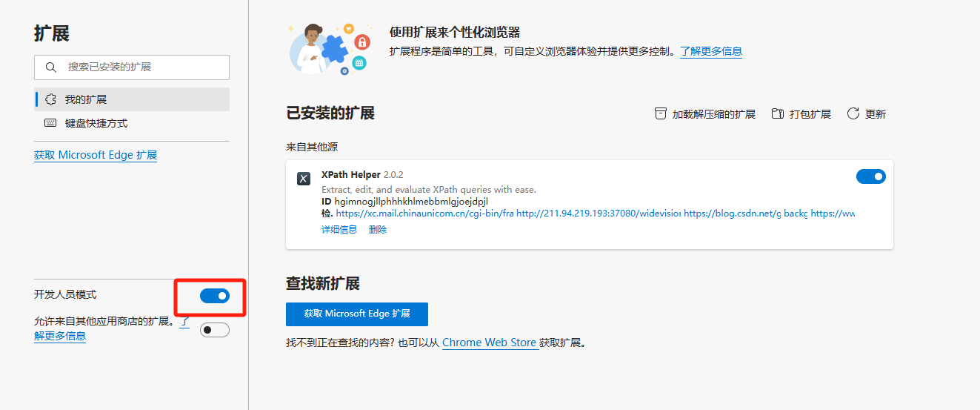This screenshot has height=410, width=980.
Task: Click XPath Helper description text
Action: coord(429,189)
